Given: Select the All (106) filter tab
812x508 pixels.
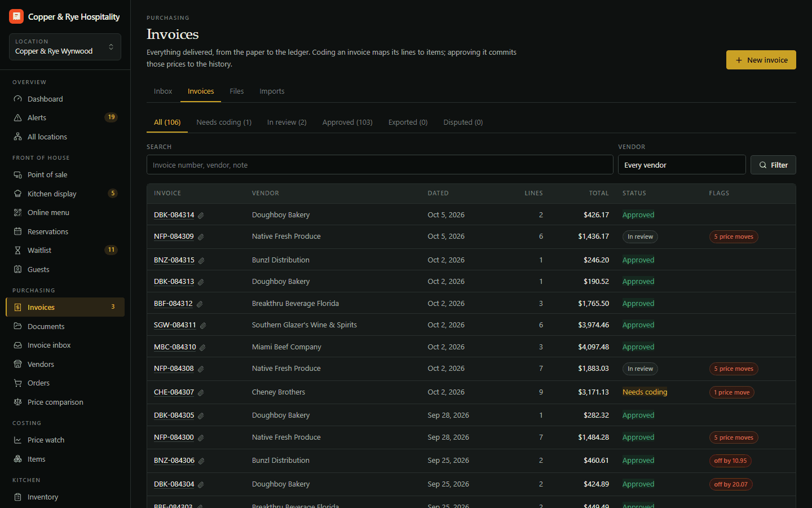Looking at the screenshot, I should pos(167,122).
